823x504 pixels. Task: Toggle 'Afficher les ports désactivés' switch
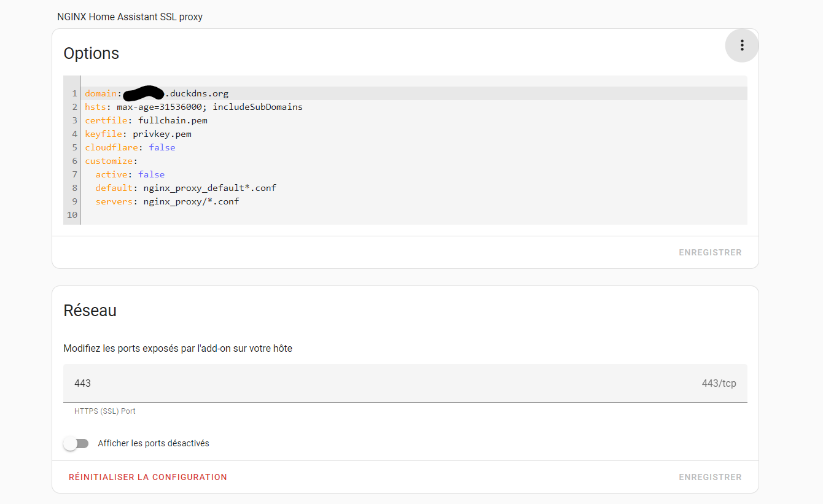[x=76, y=443]
